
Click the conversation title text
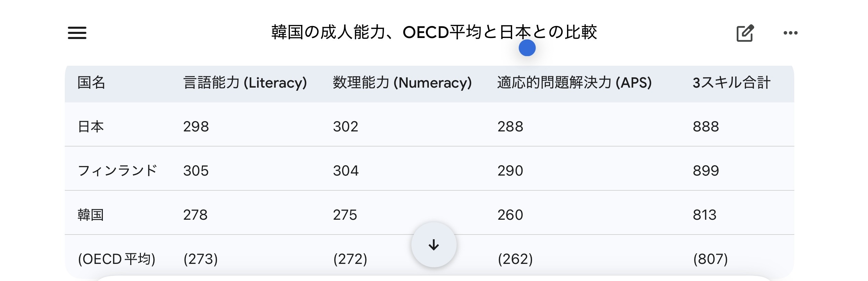click(x=434, y=32)
